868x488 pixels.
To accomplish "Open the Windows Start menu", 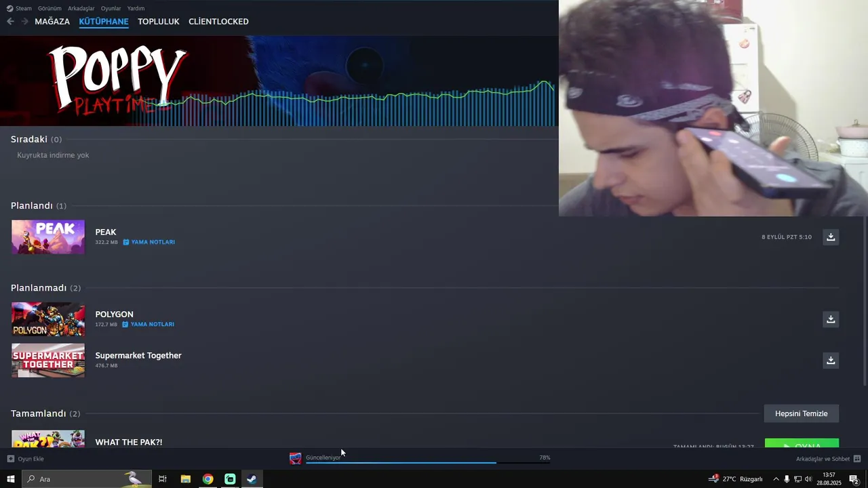I will (x=11, y=479).
